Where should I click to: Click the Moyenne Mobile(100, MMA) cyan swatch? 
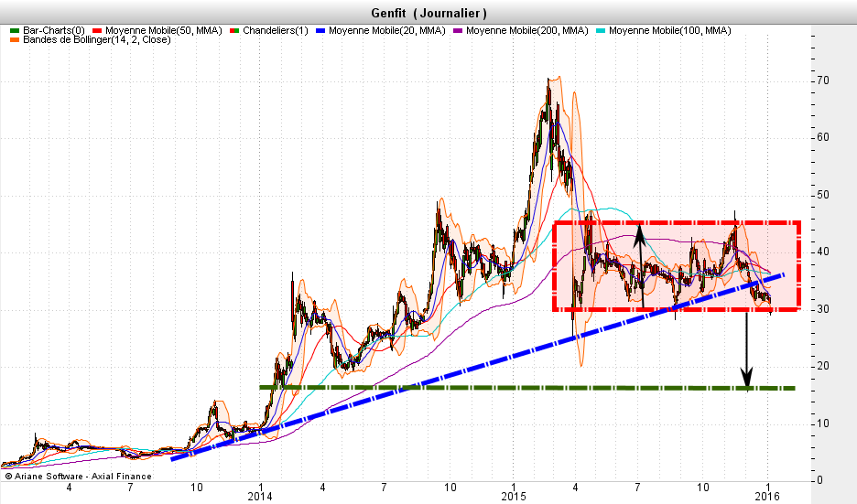(601, 31)
